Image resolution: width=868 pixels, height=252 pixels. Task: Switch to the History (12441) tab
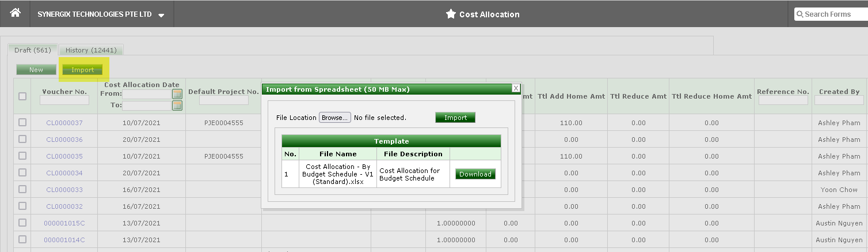pos(92,50)
